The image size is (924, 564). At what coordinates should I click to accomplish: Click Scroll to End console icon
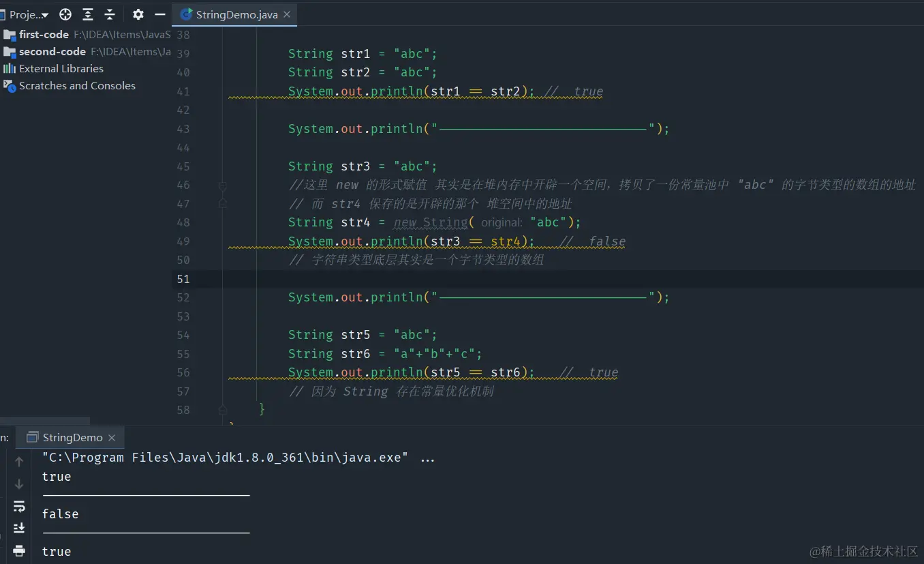(19, 528)
